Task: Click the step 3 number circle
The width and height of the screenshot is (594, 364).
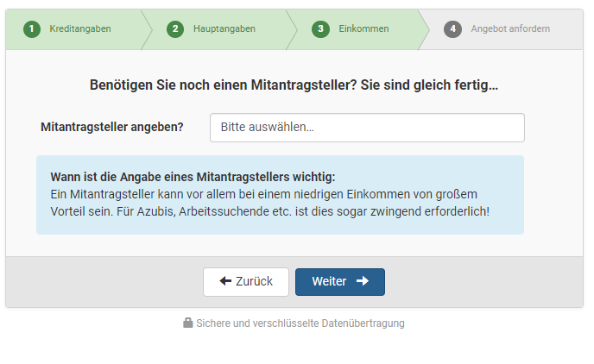Action: point(320,29)
